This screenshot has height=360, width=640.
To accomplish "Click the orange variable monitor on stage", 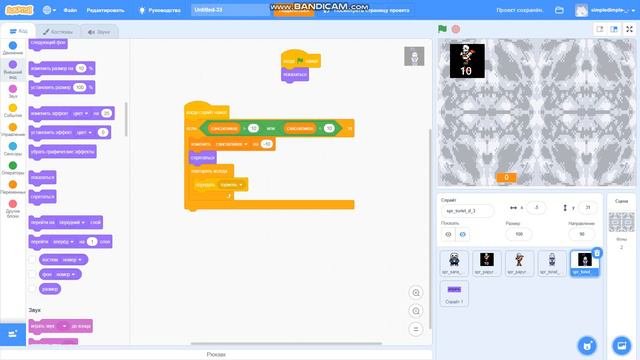I will pos(506,177).
